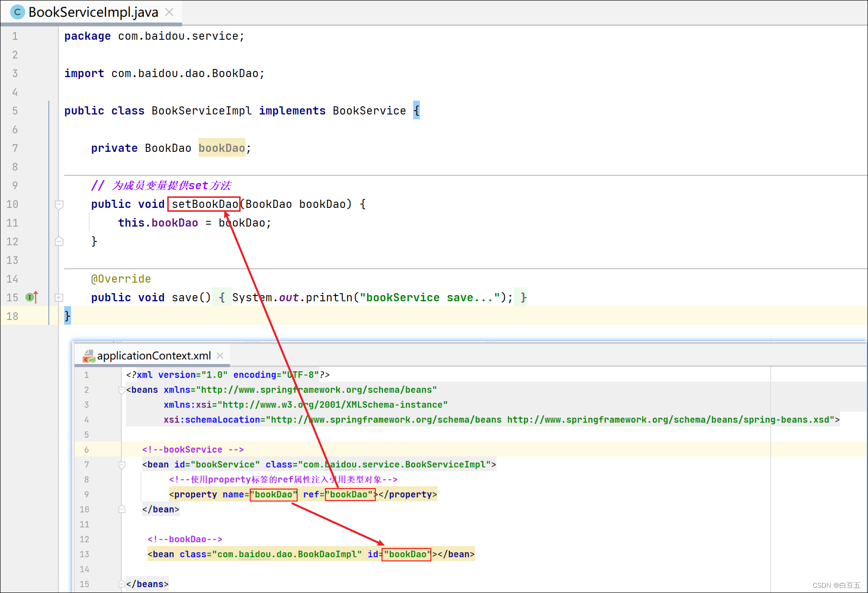Viewport: 868px width, 593px height.
Task: Collapse the bookService bean element fold
Action: point(122,465)
